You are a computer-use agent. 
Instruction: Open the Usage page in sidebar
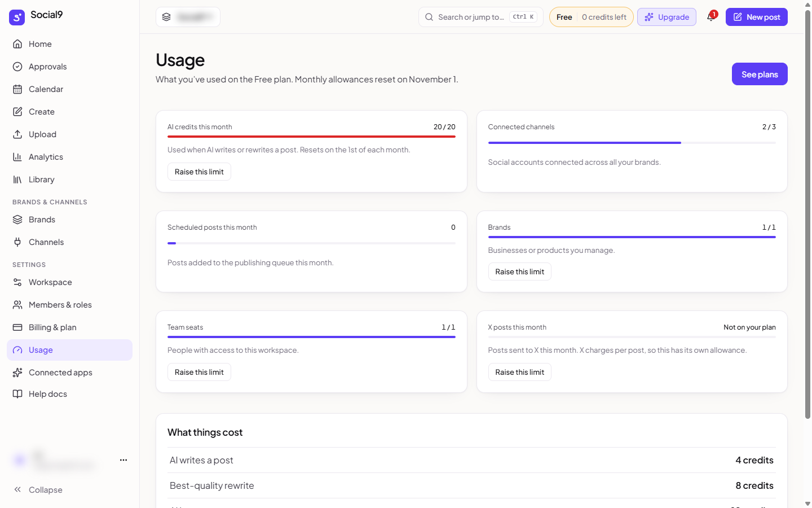click(x=69, y=350)
